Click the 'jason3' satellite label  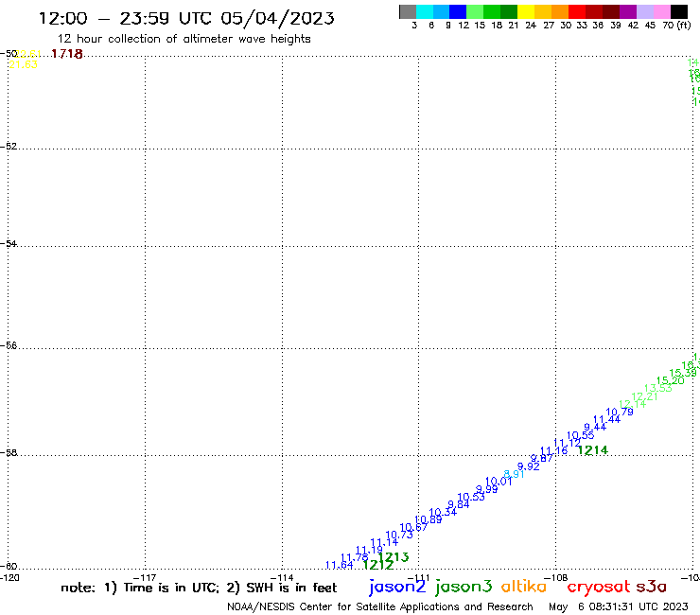tap(464, 588)
